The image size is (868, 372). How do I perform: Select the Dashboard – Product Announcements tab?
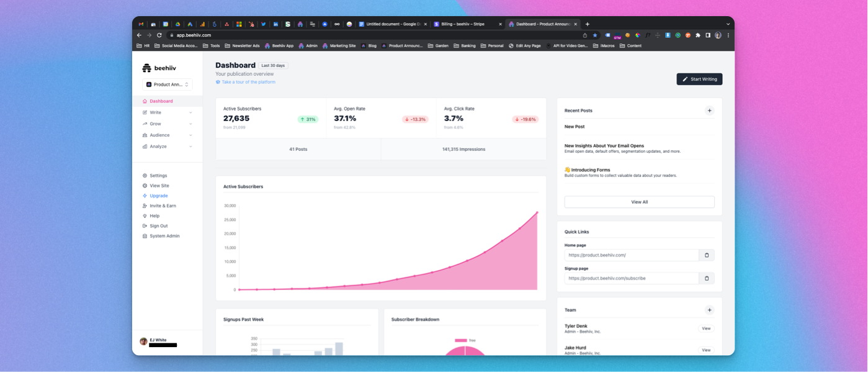pyautogui.click(x=543, y=24)
